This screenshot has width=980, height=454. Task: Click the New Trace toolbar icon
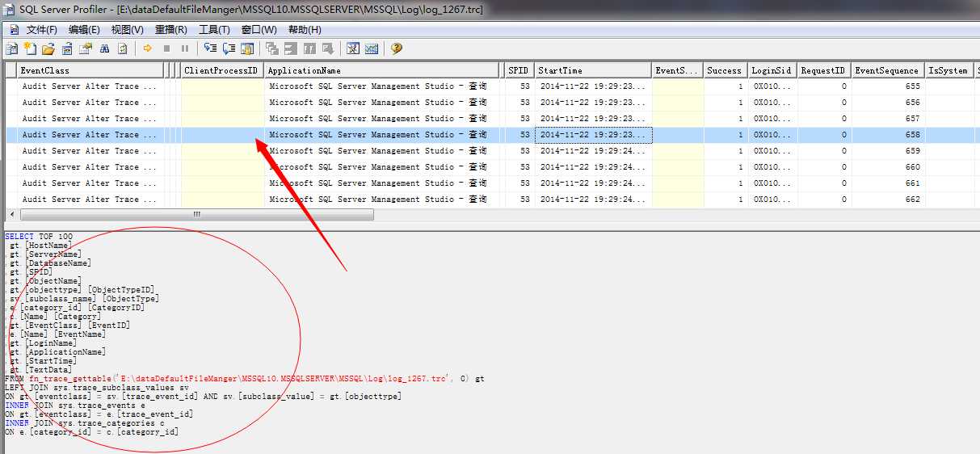point(11,48)
